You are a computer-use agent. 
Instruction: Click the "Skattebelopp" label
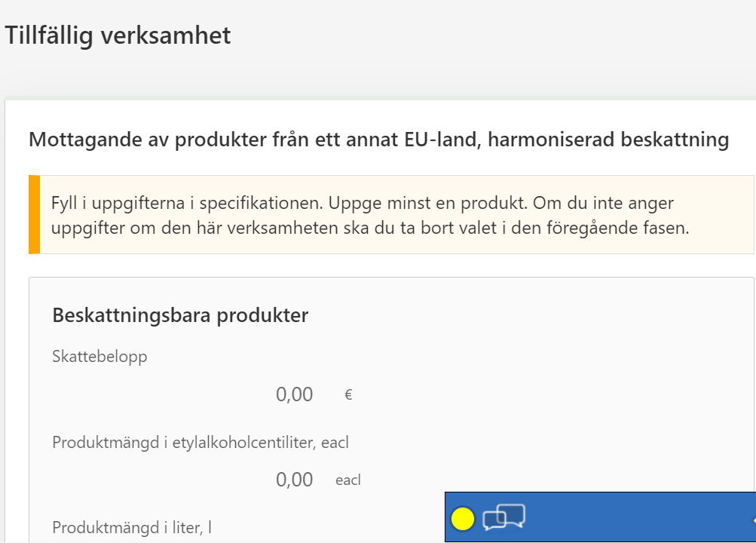(99, 357)
